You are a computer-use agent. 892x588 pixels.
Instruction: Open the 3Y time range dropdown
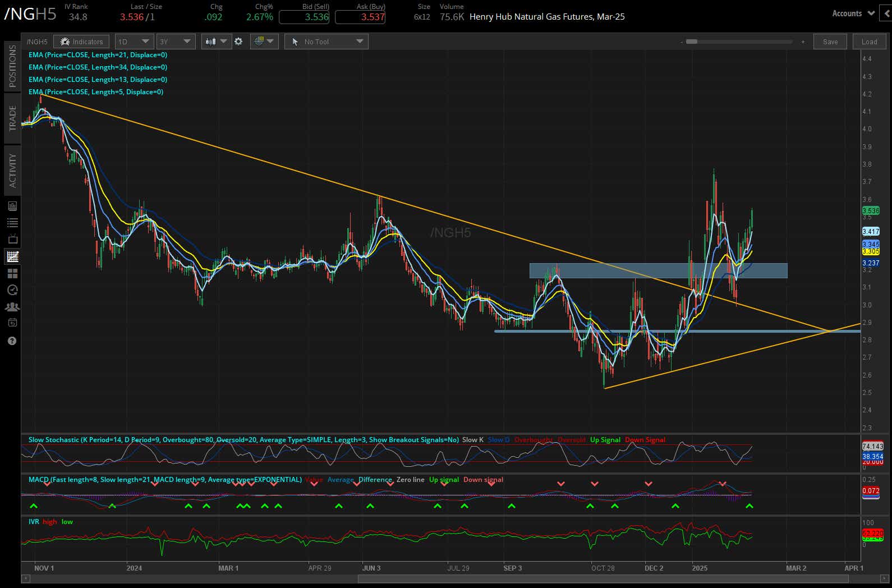coord(175,42)
